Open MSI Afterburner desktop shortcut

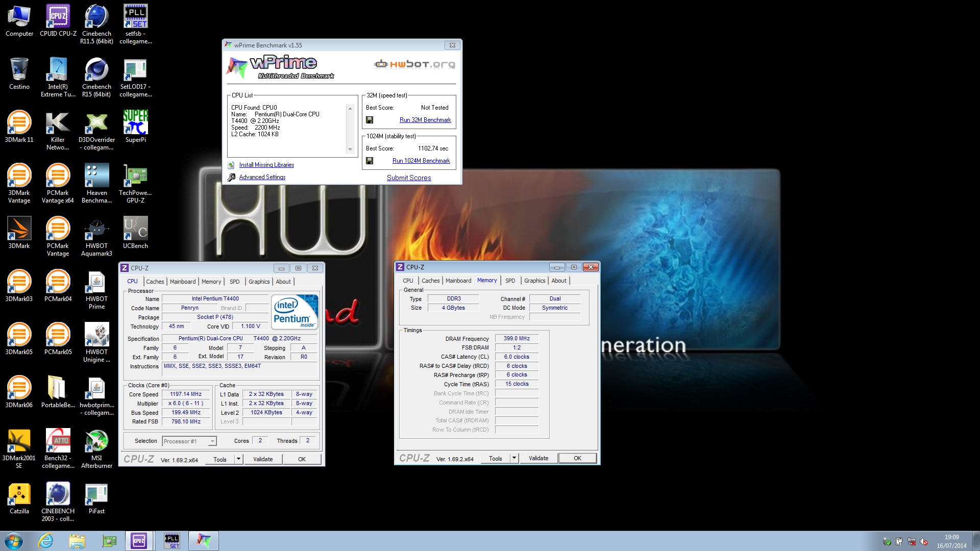96,448
